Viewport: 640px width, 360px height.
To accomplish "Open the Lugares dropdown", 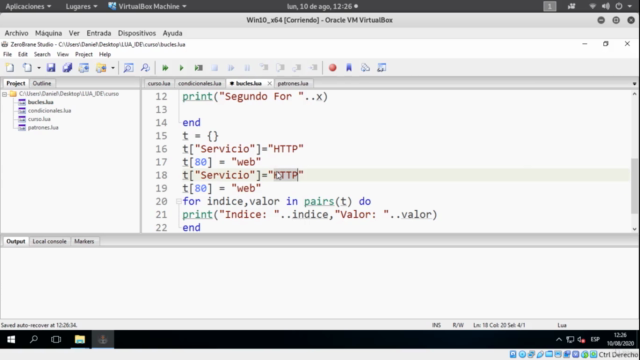I will click(x=81, y=7).
